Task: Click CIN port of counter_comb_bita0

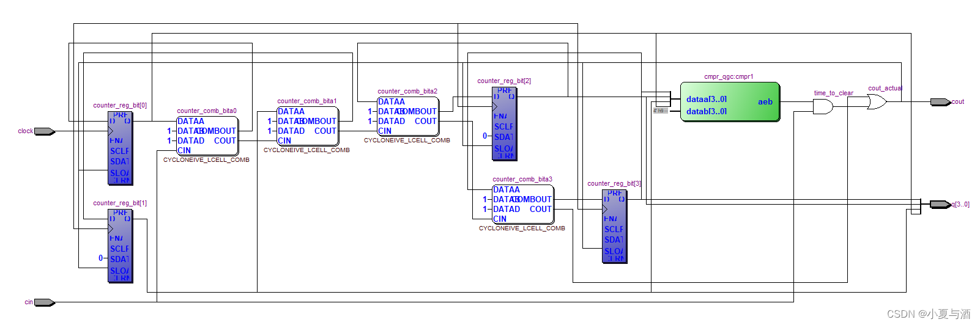Action: pos(184,150)
